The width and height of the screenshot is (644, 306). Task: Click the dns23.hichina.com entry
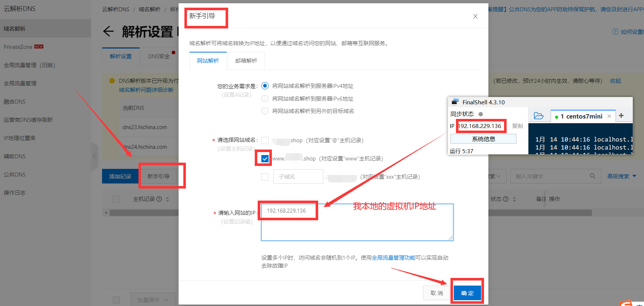[145, 127]
